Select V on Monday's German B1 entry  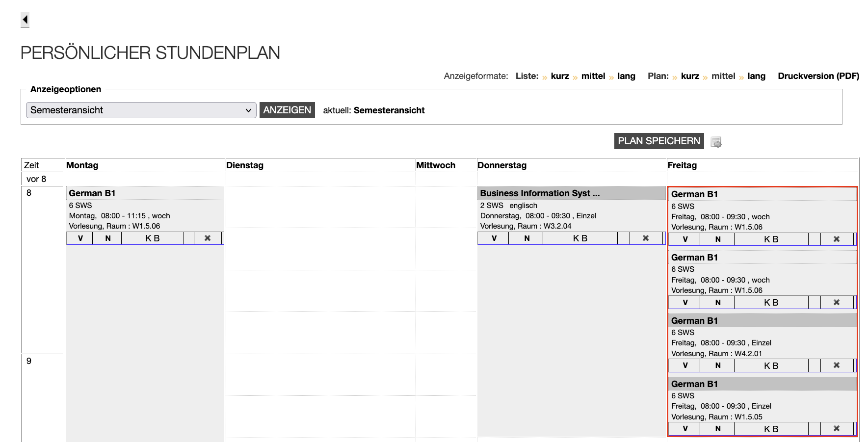point(79,238)
